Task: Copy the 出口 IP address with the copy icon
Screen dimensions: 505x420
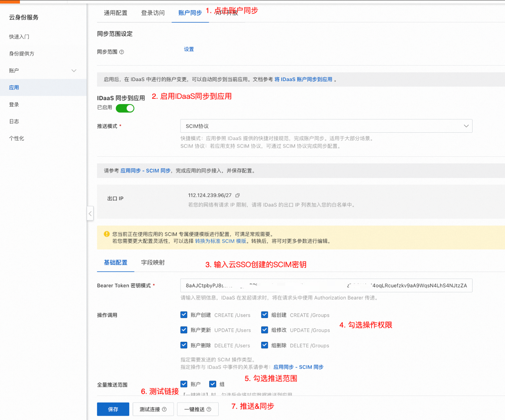Action: pos(237,196)
